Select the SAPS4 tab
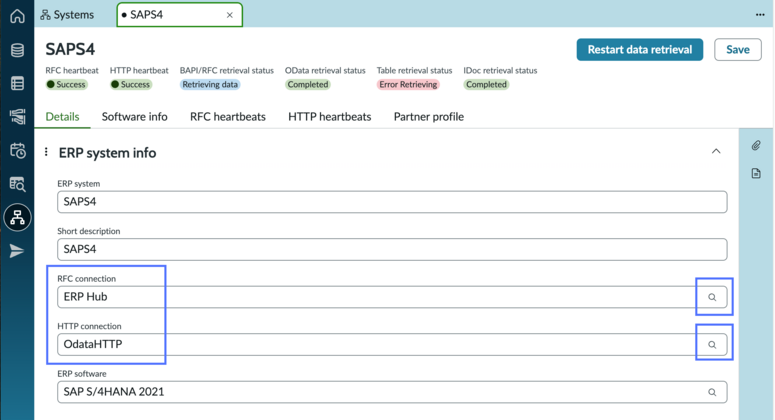Screen dimensions: 775x420 (x=179, y=15)
